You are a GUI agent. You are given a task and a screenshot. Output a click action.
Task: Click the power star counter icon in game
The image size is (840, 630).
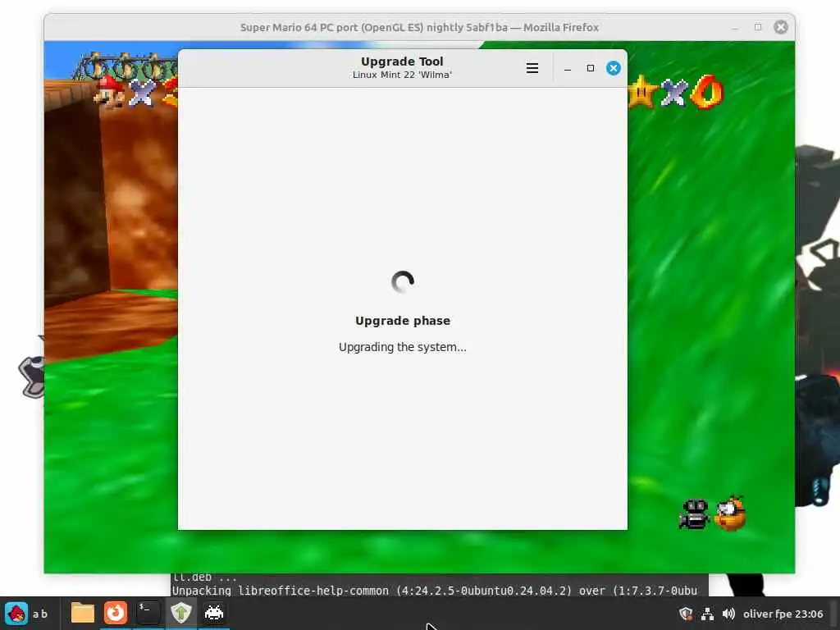coord(641,92)
